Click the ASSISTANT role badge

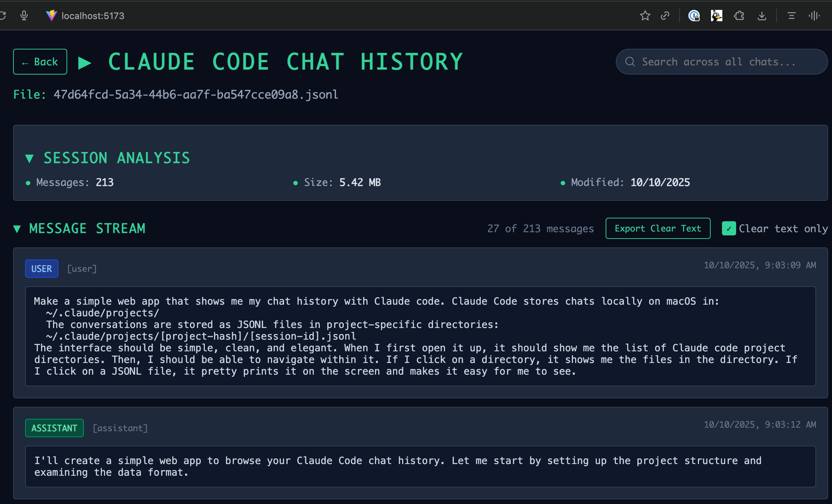click(54, 428)
